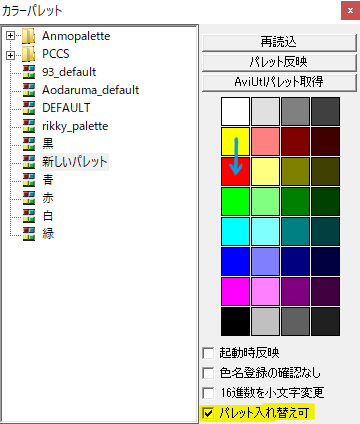The width and height of the screenshot is (360, 424).
Task: Pick the bright yellow swatch
Action: point(235,141)
